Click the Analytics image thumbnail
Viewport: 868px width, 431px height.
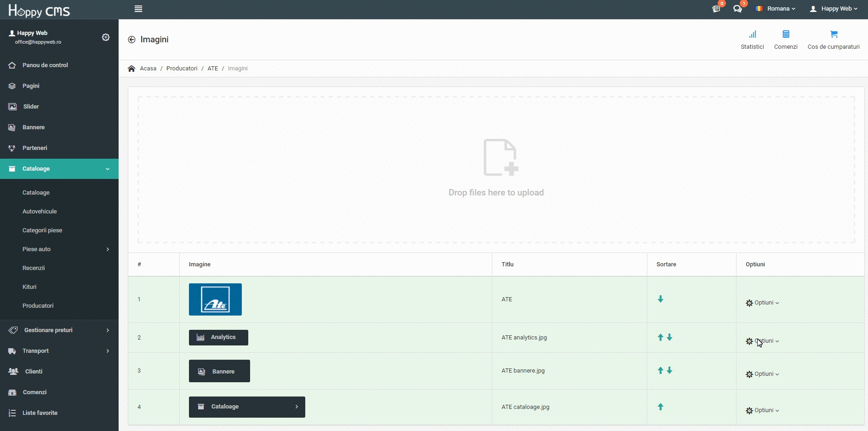click(218, 338)
